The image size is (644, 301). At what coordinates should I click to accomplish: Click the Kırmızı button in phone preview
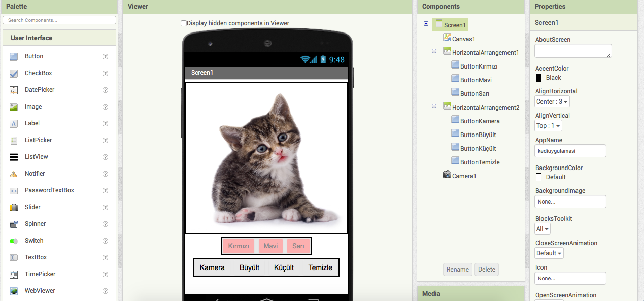[239, 246]
